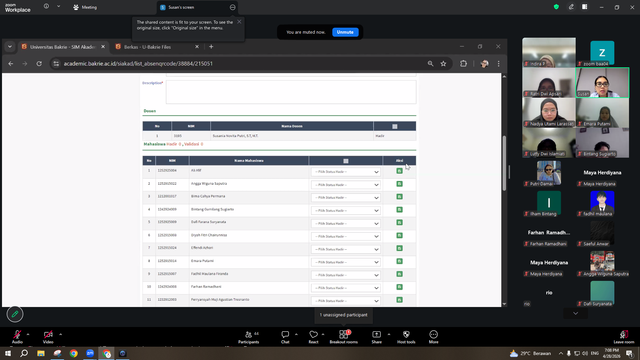Select Nadya Utami Larasati's video thumbnail
Viewport: 640px width, 360px height.
549,113
